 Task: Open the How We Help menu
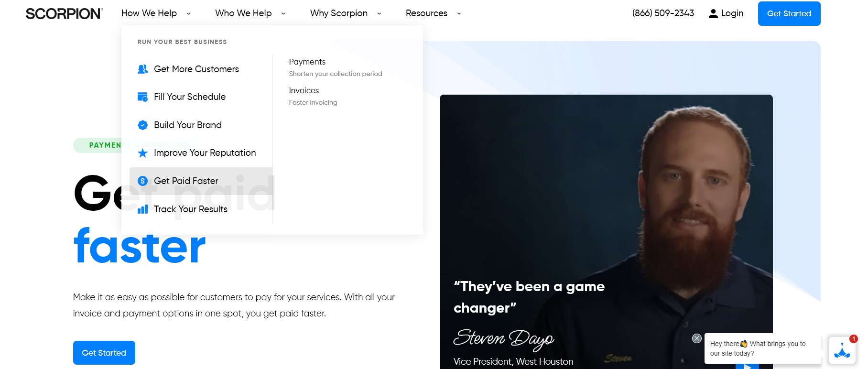[149, 13]
